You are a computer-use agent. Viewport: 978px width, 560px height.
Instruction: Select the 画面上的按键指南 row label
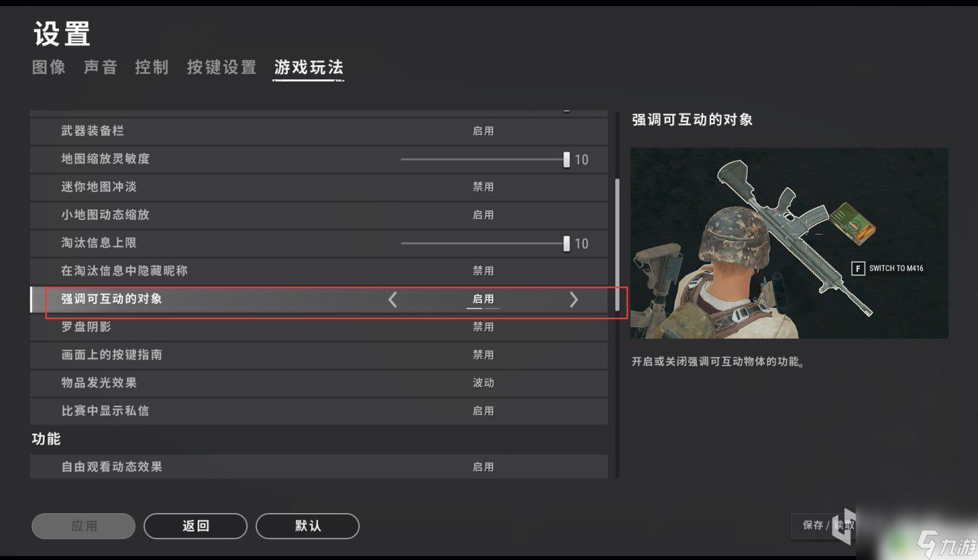tap(111, 355)
